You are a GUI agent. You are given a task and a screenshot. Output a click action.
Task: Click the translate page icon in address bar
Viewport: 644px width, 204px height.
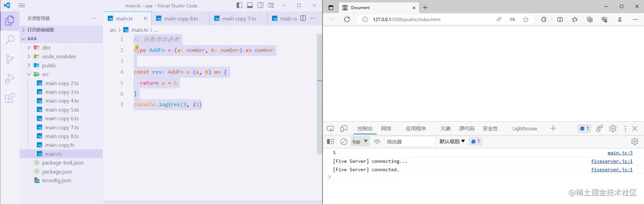pos(512,20)
